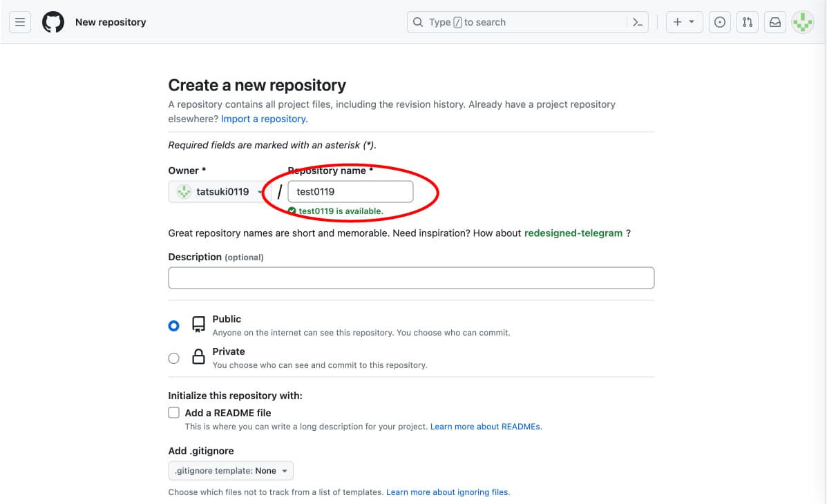View pull requests from the header icon
827x504 pixels.
pyautogui.click(x=747, y=21)
